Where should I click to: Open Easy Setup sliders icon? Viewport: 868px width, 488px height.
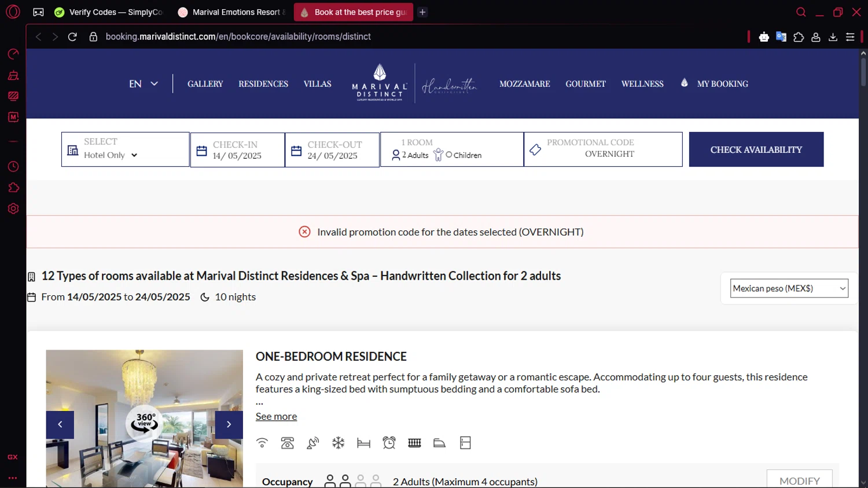click(x=850, y=37)
